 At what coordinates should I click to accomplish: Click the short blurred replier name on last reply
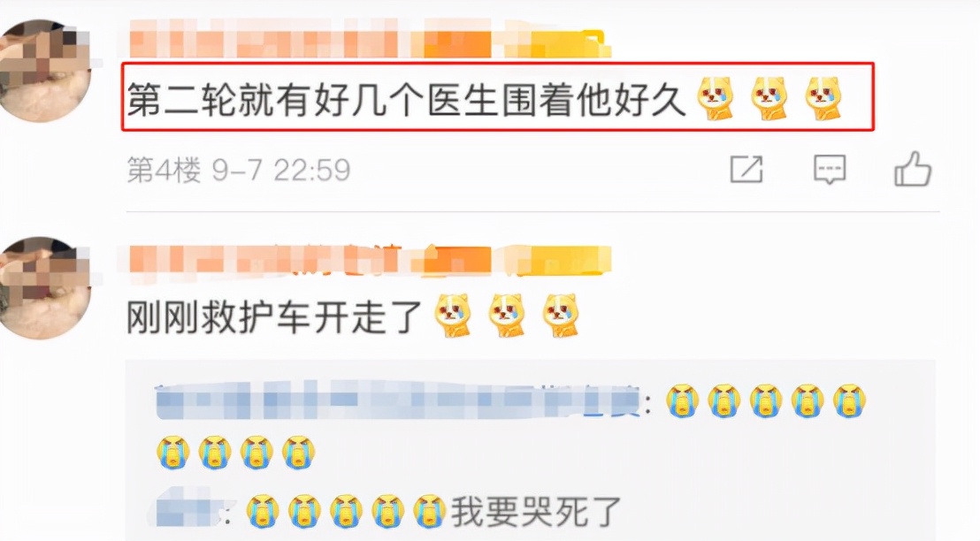187,510
